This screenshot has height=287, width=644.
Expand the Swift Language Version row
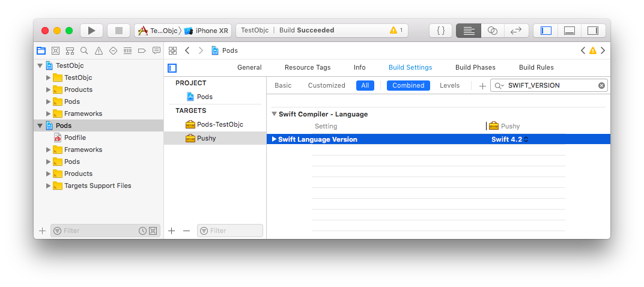point(275,139)
